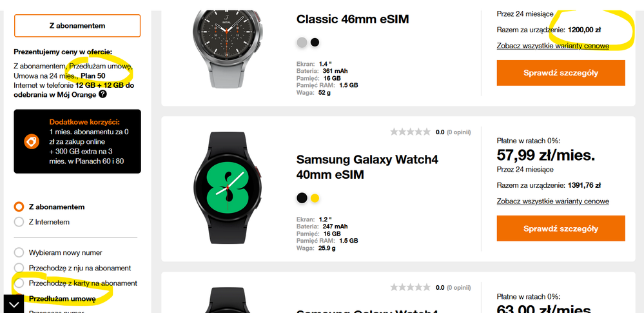Expand the bottom-left chevron panel

click(x=14, y=305)
